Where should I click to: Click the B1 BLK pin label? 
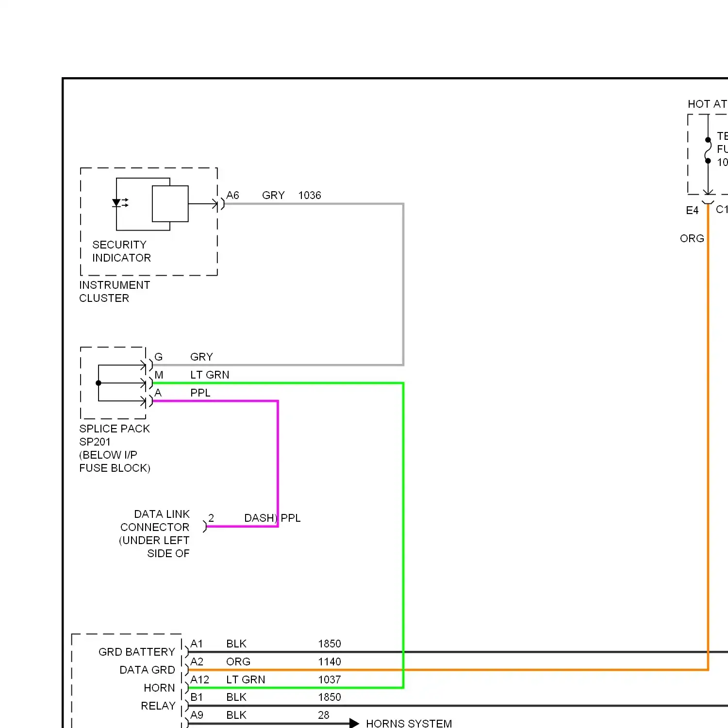pyautogui.click(x=218, y=697)
